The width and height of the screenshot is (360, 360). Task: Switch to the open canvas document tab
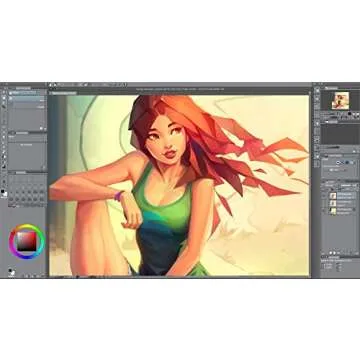pos(63,93)
